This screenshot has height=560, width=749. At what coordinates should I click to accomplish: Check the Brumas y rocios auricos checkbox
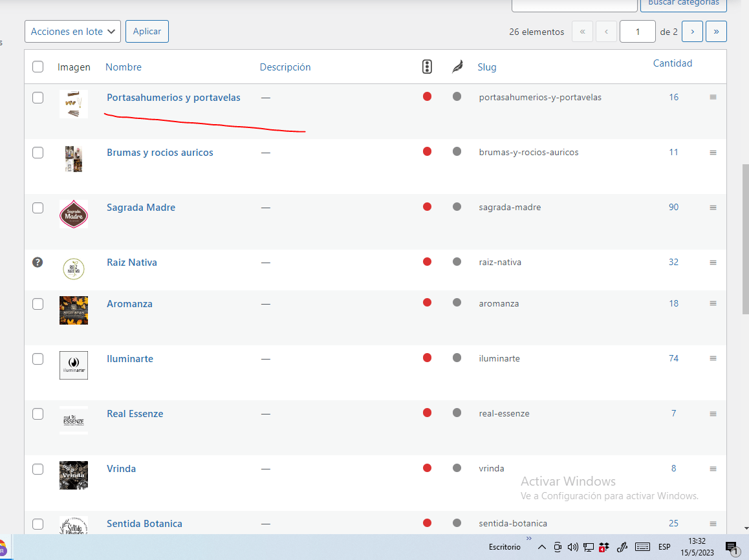(38, 153)
